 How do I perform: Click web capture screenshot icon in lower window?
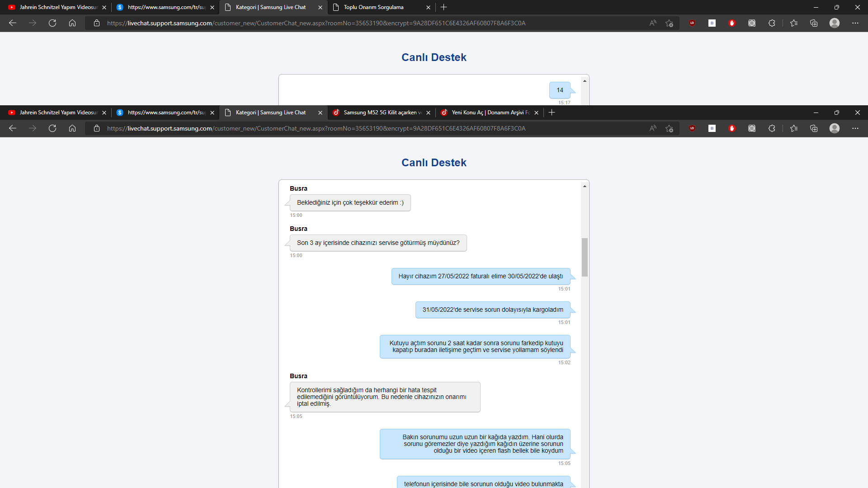click(752, 128)
